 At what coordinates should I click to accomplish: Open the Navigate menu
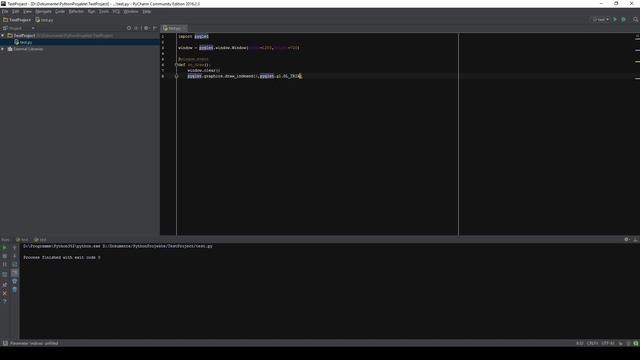point(43,11)
